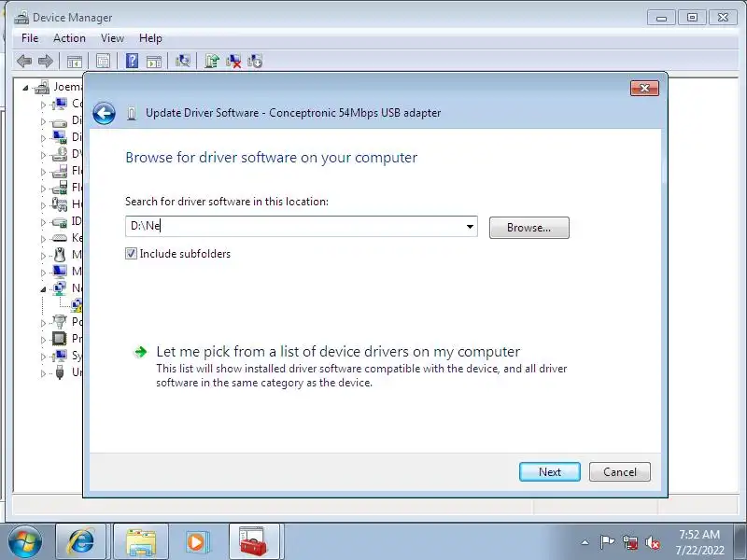
Task: Show hidden tray icons arrow
Action: [585, 542]
